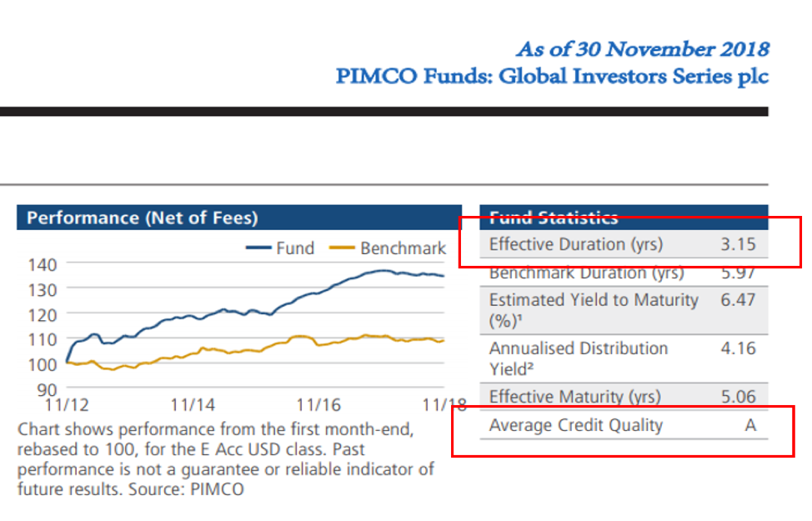Select the Effective Duration (yrs) row label

(575, 244)
